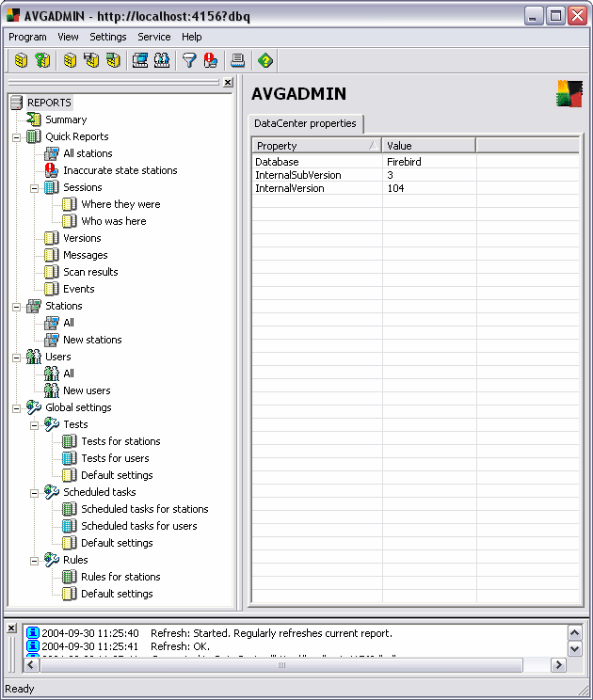Screen dimensions: 593x700
Task: Open help via green question mark icon
Action: (x=265, y=61)
